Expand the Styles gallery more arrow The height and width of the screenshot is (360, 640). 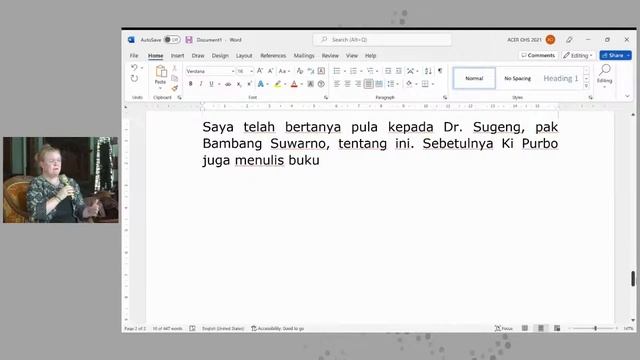point(587,86)
